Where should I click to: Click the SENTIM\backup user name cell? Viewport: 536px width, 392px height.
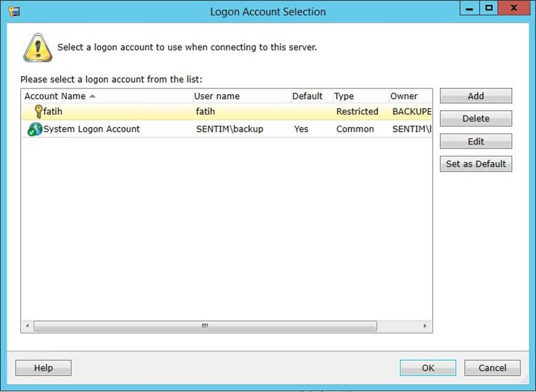[230, 129]
